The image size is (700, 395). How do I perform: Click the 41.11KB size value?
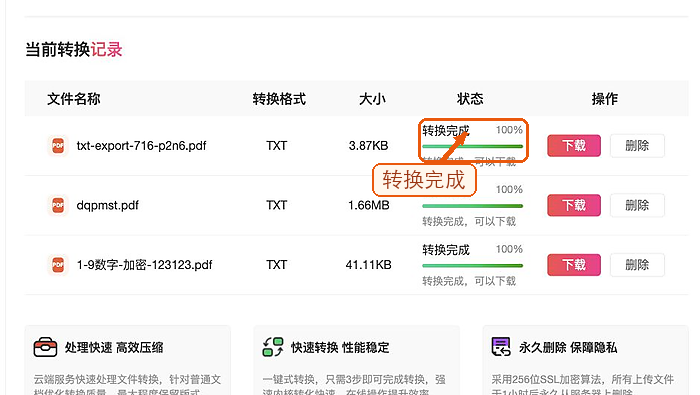(x=368, y=265)
